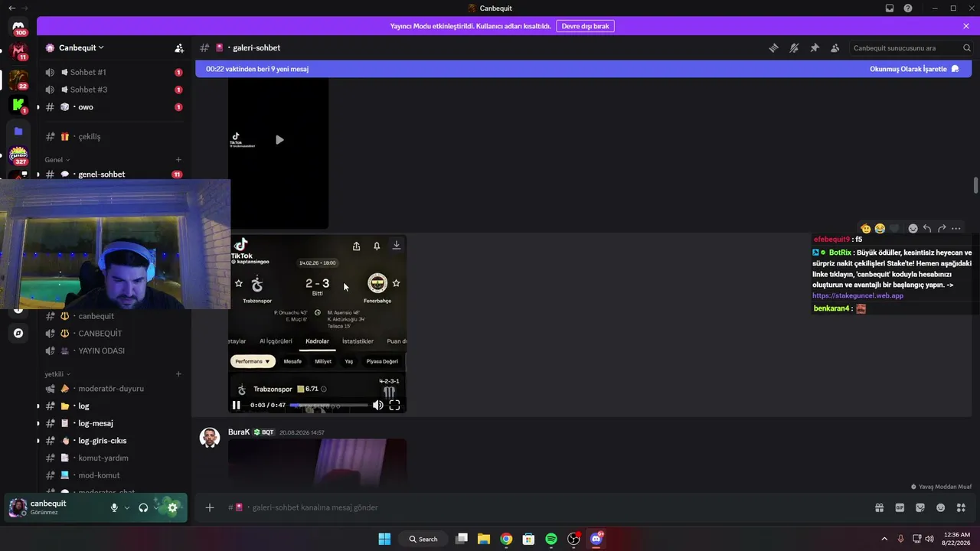Open the Discover servers compass icon
Viewport: 980px width, 551px height.
click(18, 333)
